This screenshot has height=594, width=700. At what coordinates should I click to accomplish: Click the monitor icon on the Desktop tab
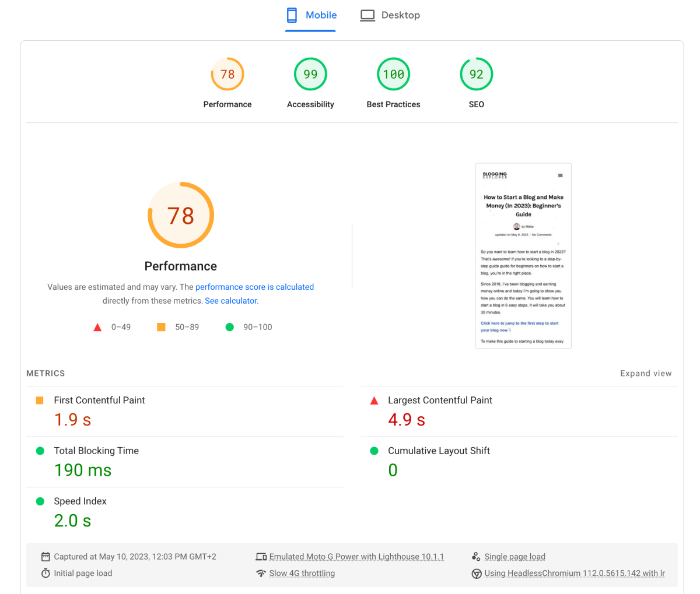pos(367,15)
